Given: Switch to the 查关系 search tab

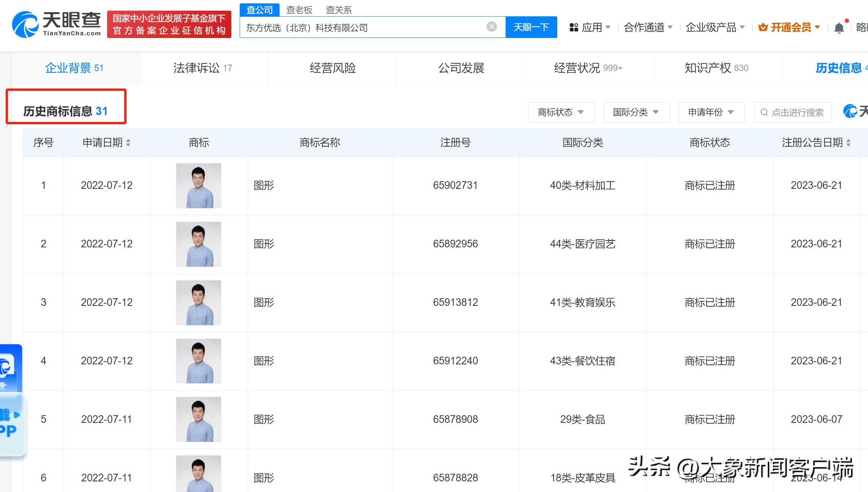Looking at the screenshot, I should point(339,10).
